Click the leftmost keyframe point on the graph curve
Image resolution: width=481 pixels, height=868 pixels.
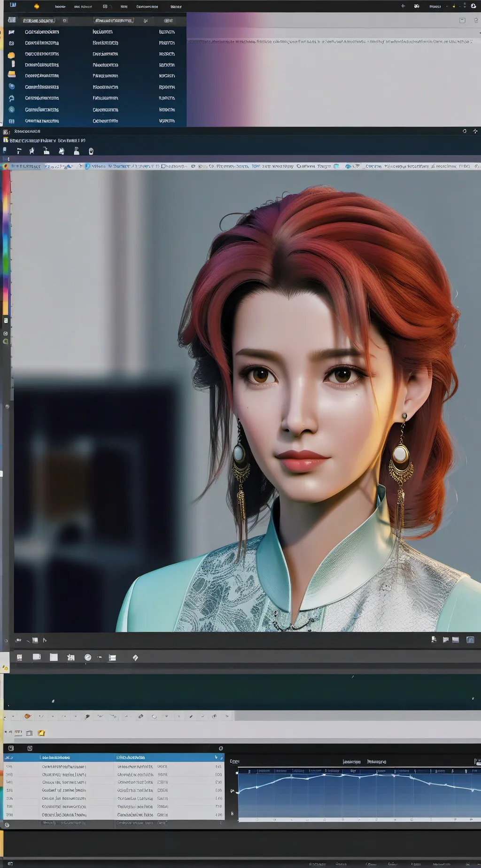(x=238, y=792)
